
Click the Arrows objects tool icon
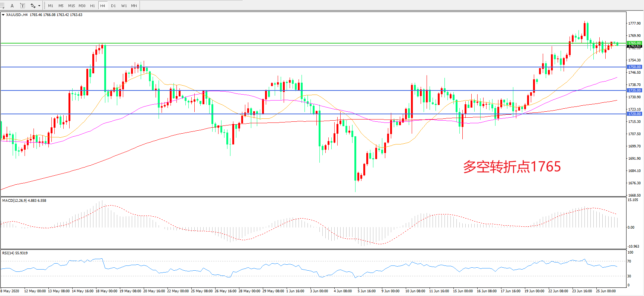33,6
